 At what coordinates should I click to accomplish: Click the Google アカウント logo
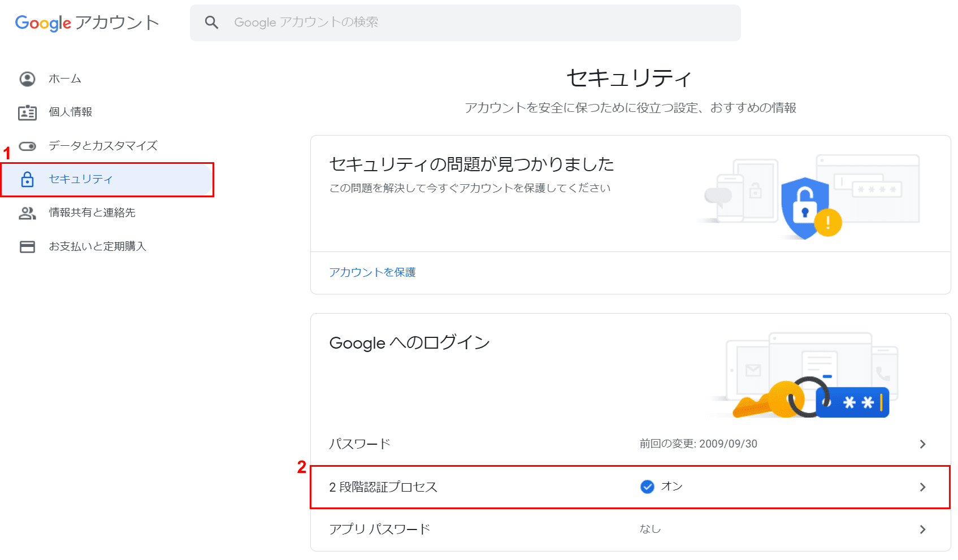(87, 23)
